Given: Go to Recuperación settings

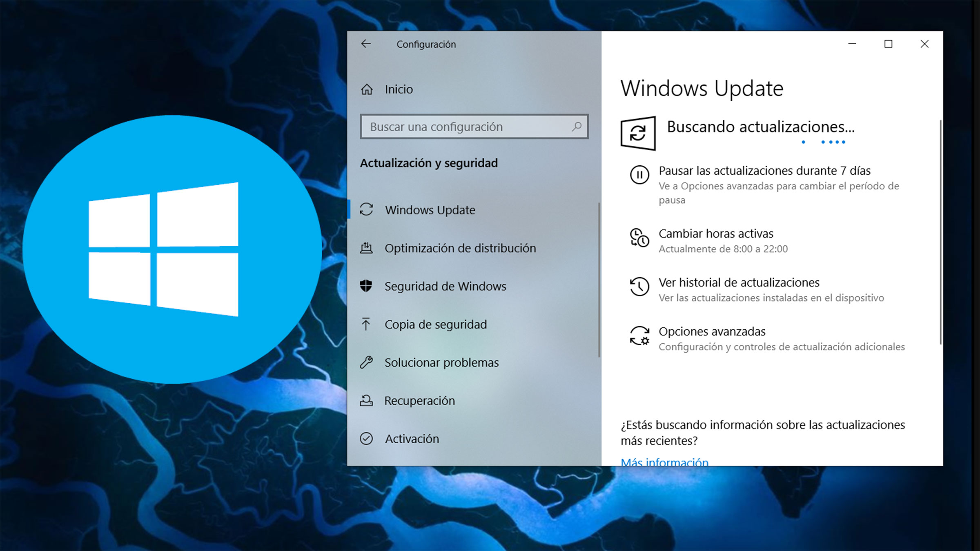Looking at the screenshot, I should click(x=419, y=401).
